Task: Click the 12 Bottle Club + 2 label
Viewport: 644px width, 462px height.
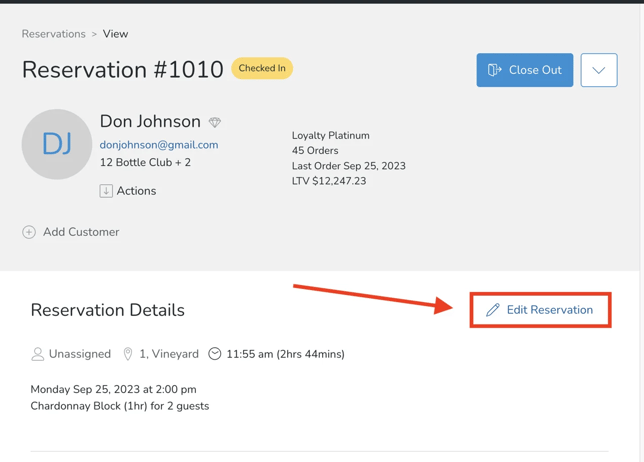Action: [x=145, y=162]
